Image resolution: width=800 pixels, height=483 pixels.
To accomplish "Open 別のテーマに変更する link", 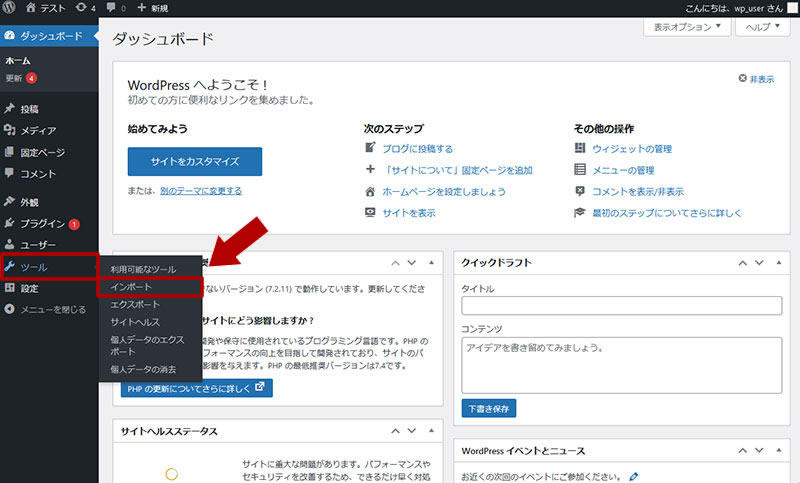I will click(201, 191).
